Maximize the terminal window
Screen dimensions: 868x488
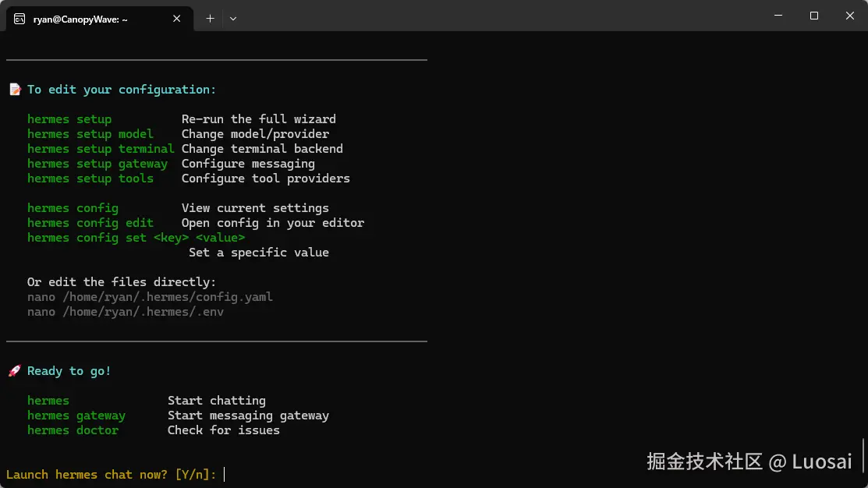point(813,16)
